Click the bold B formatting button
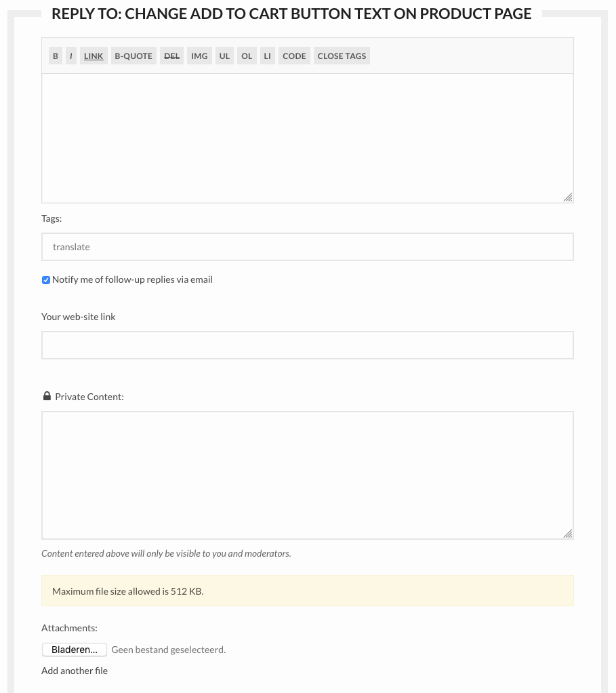Viewport: 616px width, 693px height. point(56,56)
